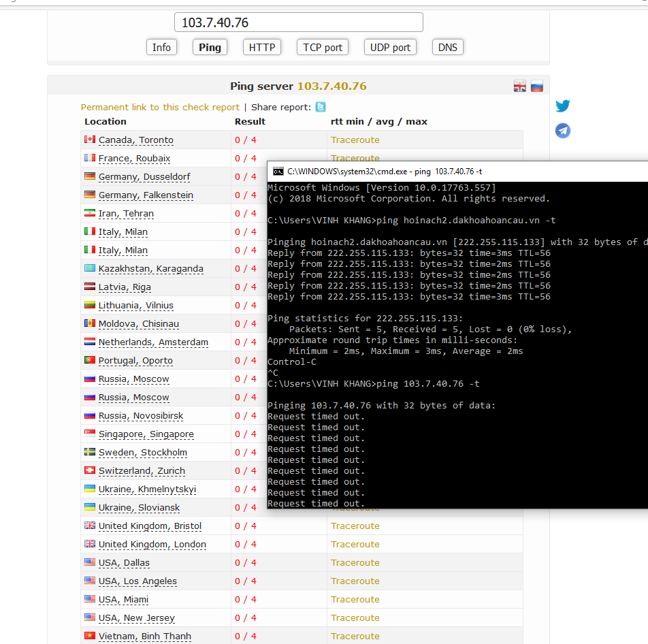
Task: Click the Portugal, Oporto location
Action: click(x=135, y=360)
